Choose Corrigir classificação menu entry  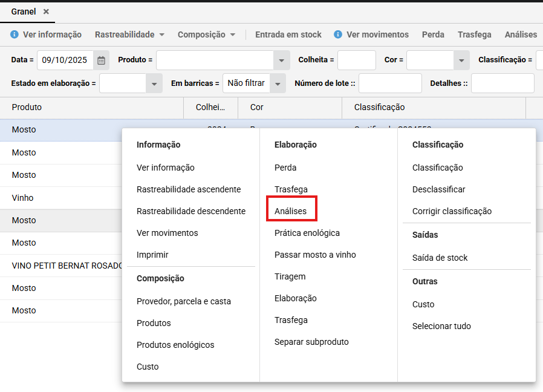452,211
